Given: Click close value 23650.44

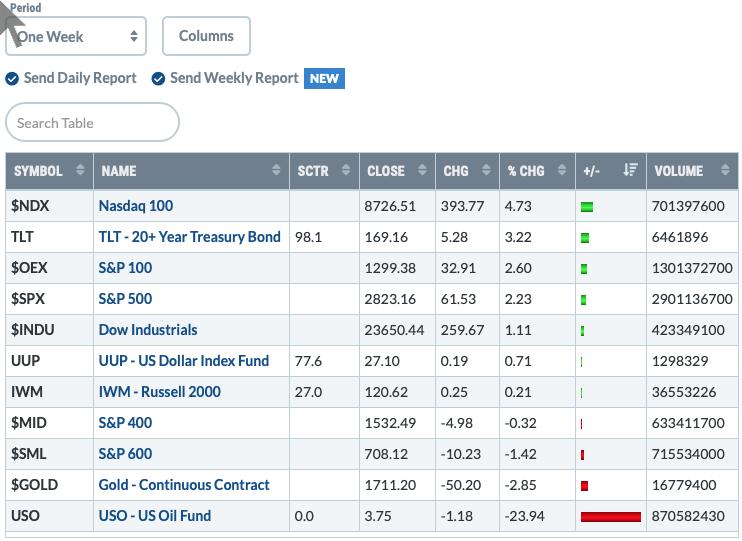Looking at the screenshot, I should point(394,330).
